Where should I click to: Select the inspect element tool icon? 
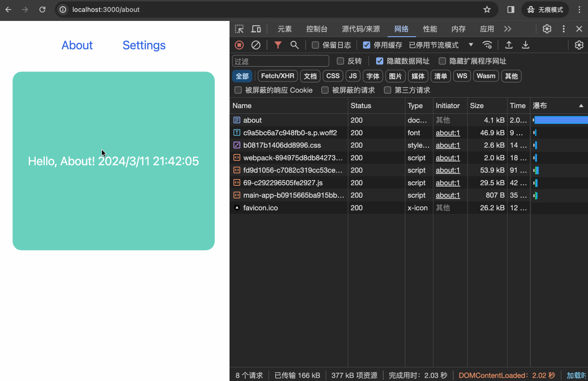(239, 29)
